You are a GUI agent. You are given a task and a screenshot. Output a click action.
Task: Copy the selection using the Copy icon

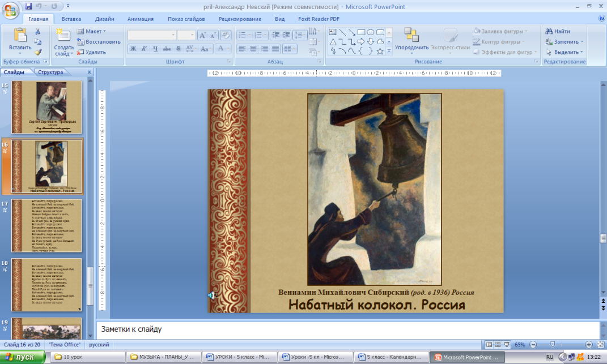pyautogui.click(x=37, y=42)
